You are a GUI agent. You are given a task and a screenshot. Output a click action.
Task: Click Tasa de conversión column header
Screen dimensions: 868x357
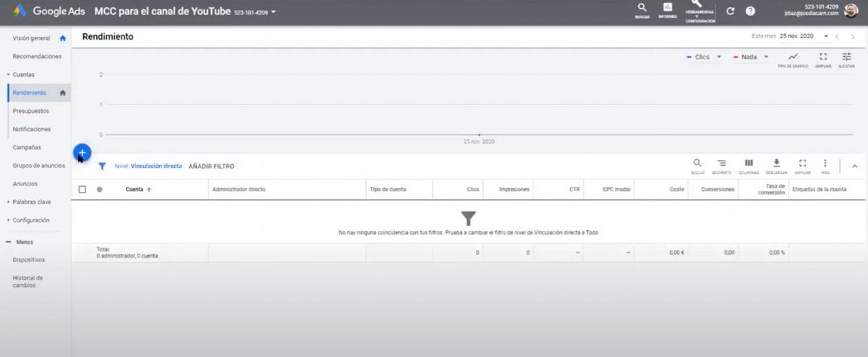(771, 190)
